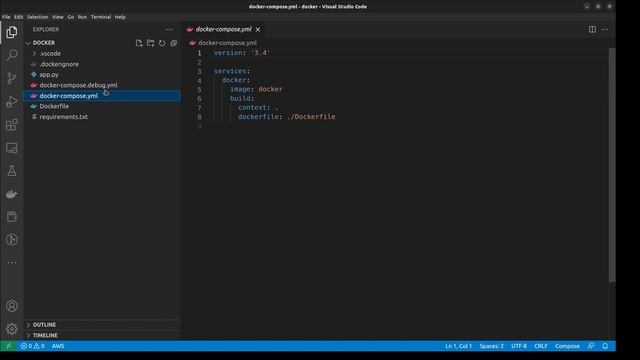Open the Run and Debug view
This screenshot has height=360, width=640.
click(x=12, y=101)
